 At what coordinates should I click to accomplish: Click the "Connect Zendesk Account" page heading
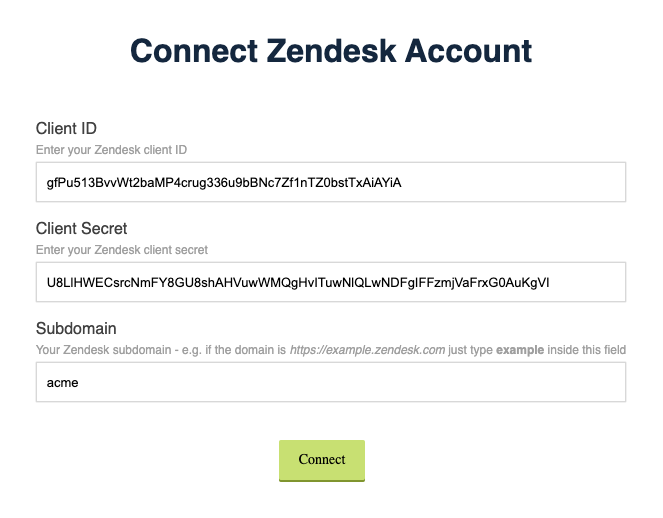pyautogui.click(x=331, y=51)
